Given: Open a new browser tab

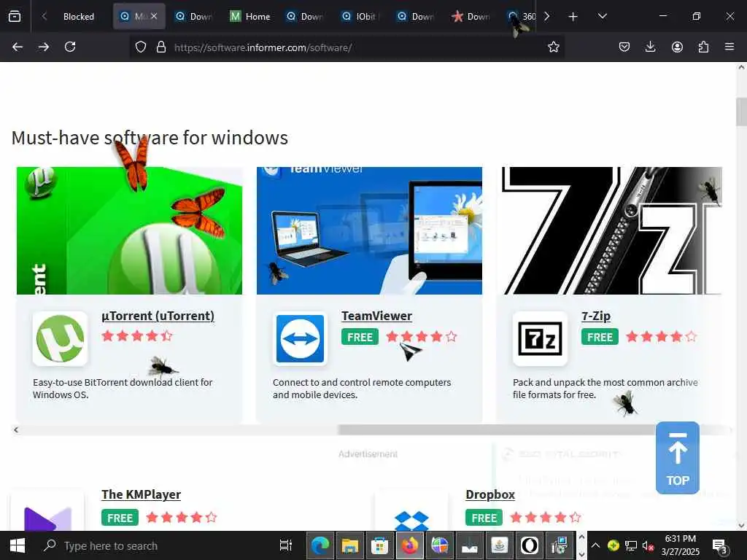Looking at the screenshot, I should pyautogui.click(x=573, y=17).
